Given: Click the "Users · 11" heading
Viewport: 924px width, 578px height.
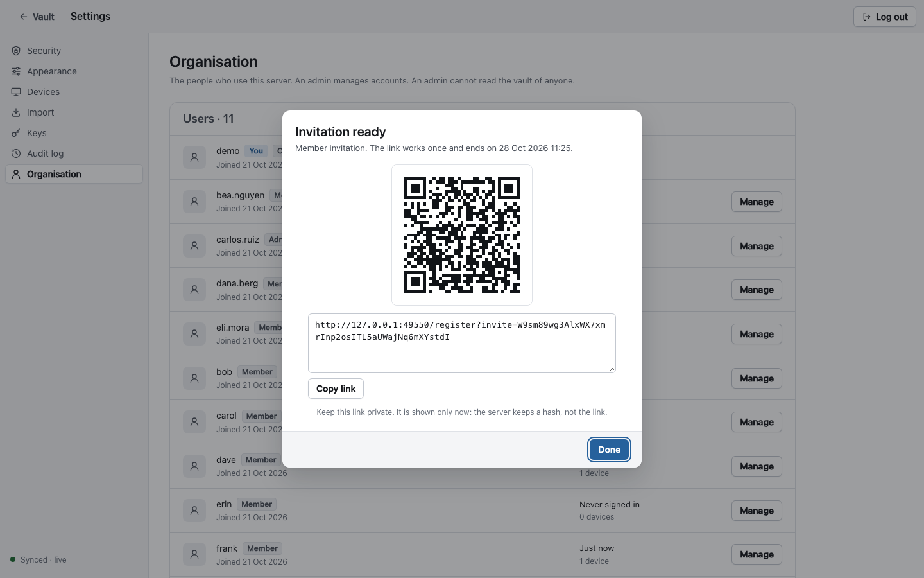Looking at the screenshot, I should [209, 119].
